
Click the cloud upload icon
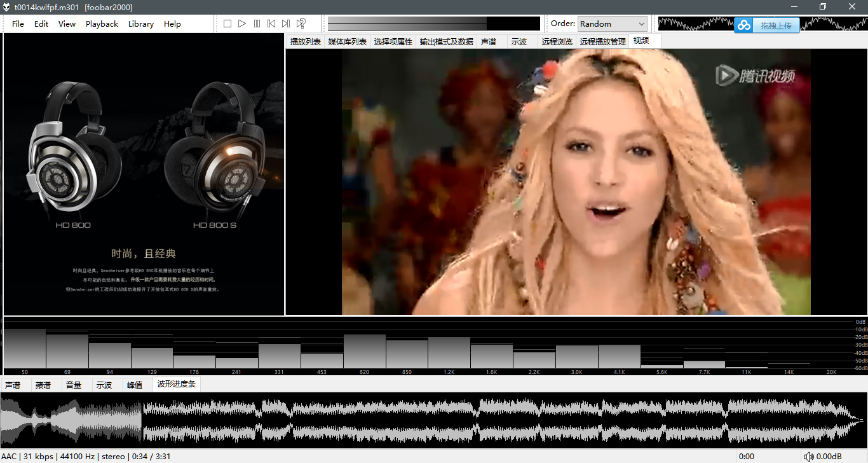(744, 25)
